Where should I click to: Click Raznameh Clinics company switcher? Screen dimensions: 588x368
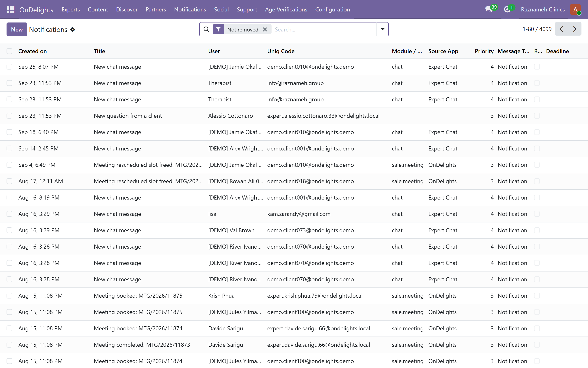(542, 9)
